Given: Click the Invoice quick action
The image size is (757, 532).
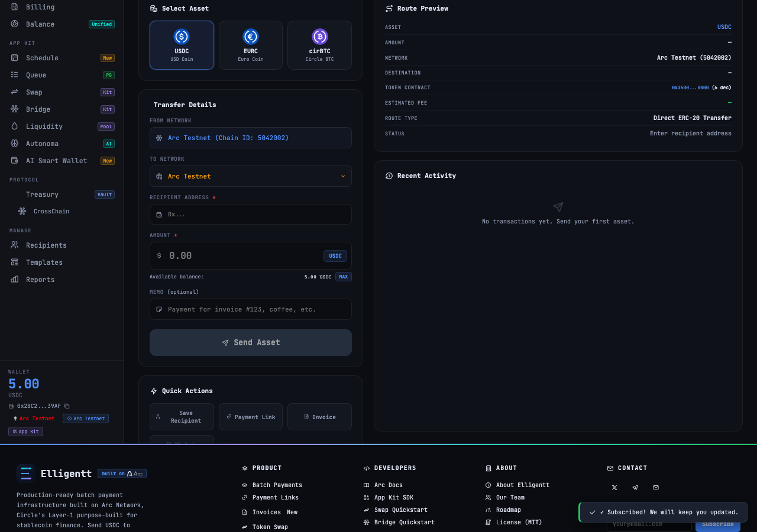Looking at the screenshot, I should point(319,417).
